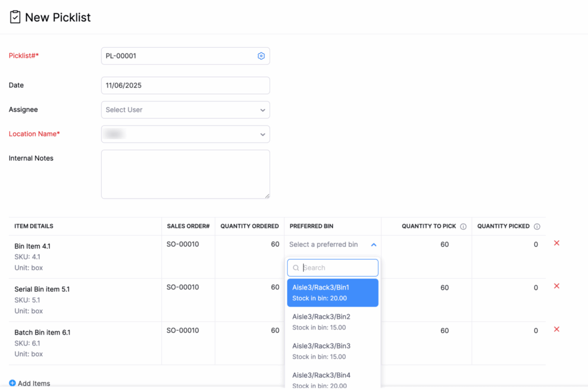
Task: Show Quantity To Pick info tooltip icon
Action: point(463,226)
